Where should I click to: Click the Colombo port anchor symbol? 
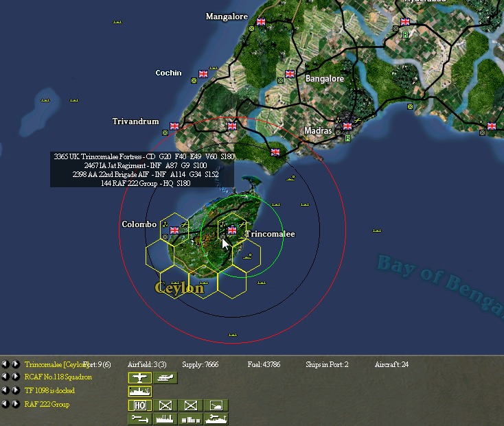coord(165,224)
